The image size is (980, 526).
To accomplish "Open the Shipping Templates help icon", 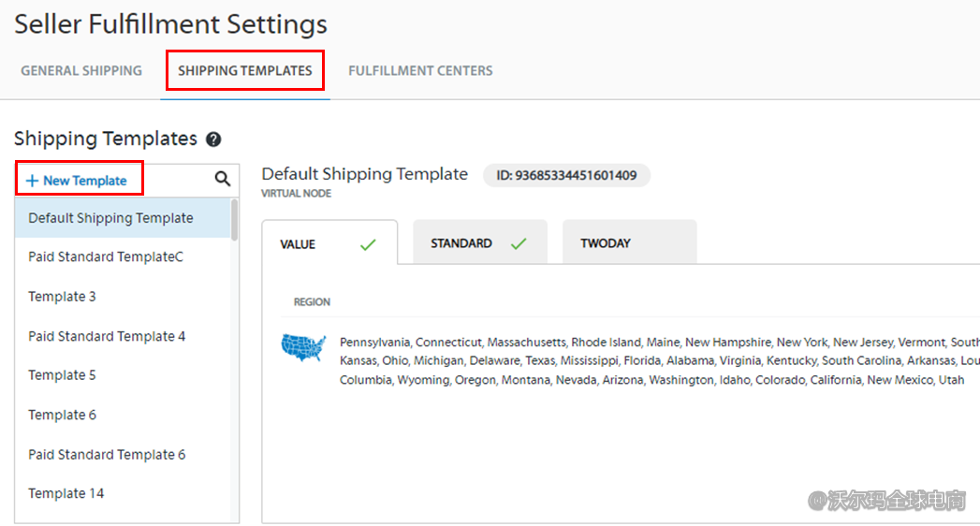I will [213, 139].
